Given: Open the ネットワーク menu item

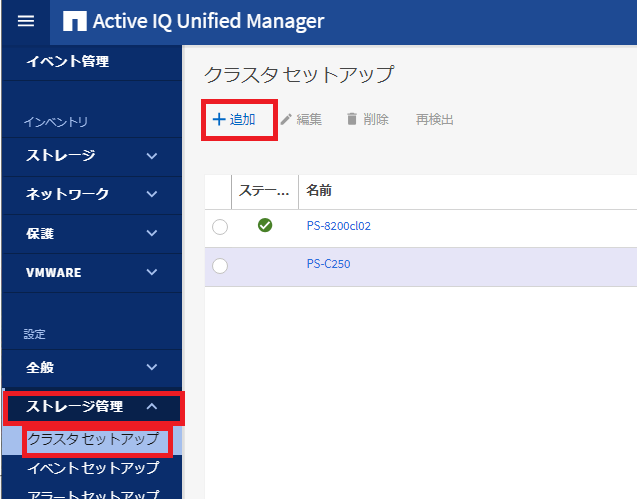Looking at the screenshot, I should point(92,195).
